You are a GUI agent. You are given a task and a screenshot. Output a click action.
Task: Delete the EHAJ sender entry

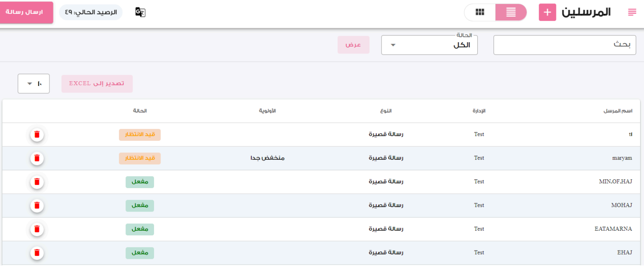pos(37,252)
